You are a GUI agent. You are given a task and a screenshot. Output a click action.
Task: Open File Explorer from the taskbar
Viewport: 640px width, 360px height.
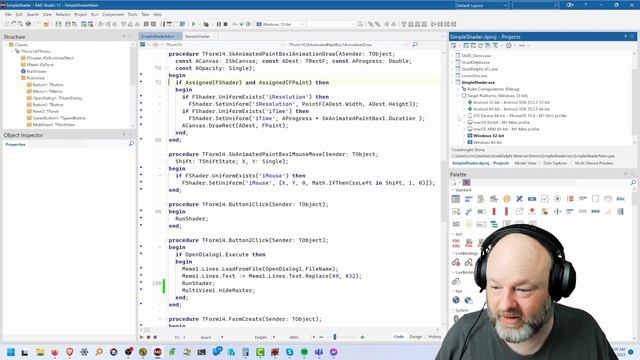[x=40, y=352]
